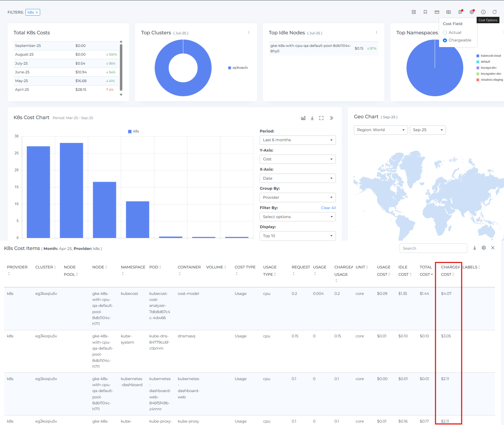
Task: Open the Top Idle Nodes options menu
Action: [377, 32]
